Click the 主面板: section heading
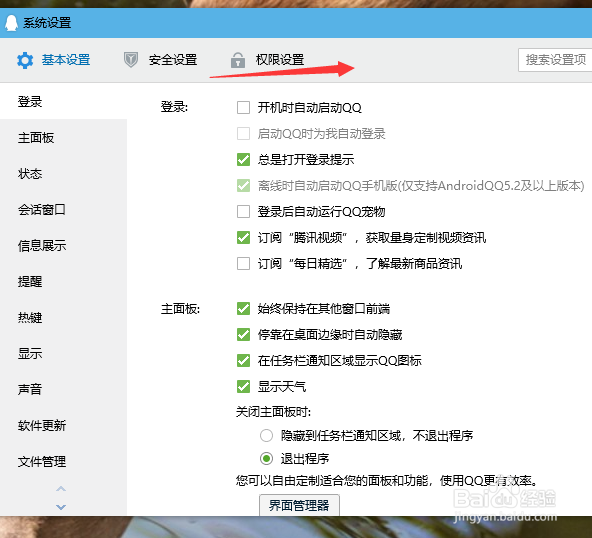Viewport: 592px width, 538px height. [x=180, y=309]
